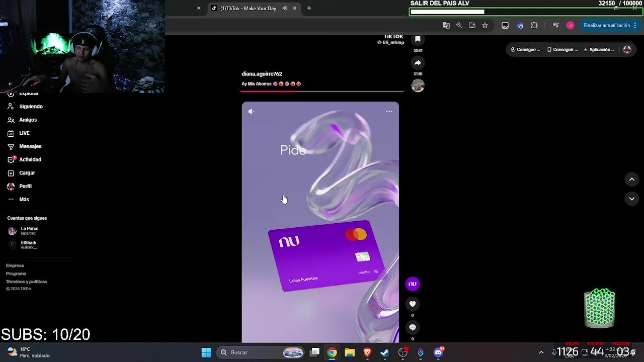Image resolution: width=644 pixels, height=362 pixels.
Task: Go to next video with down chevron
Action: coord(632,199)
